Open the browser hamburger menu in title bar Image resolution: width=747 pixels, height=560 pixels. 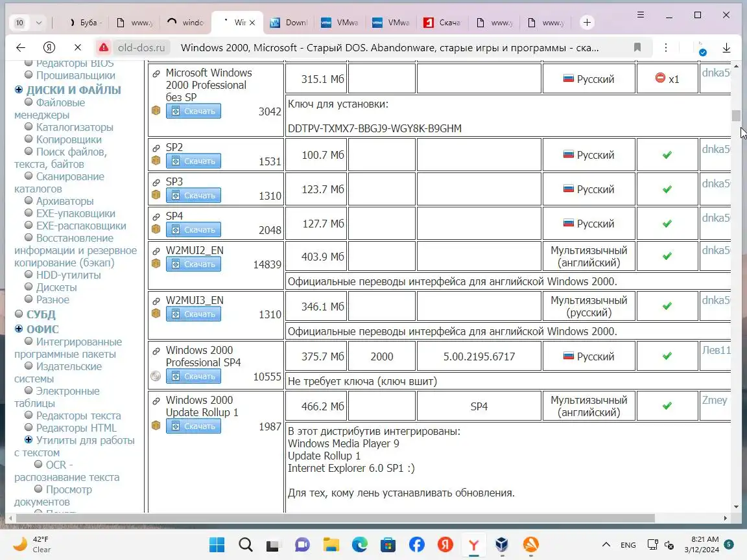pyautogui.click(x=641, y=15)
